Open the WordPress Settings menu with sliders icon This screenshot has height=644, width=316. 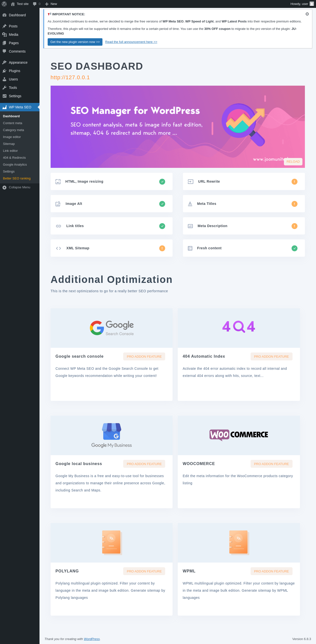pos(20,96)
